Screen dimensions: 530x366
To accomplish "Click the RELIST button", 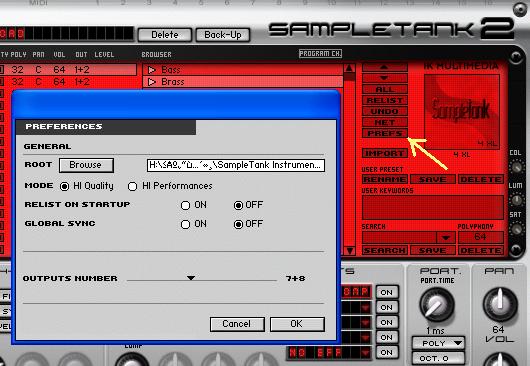I will [x=385, y=100].
